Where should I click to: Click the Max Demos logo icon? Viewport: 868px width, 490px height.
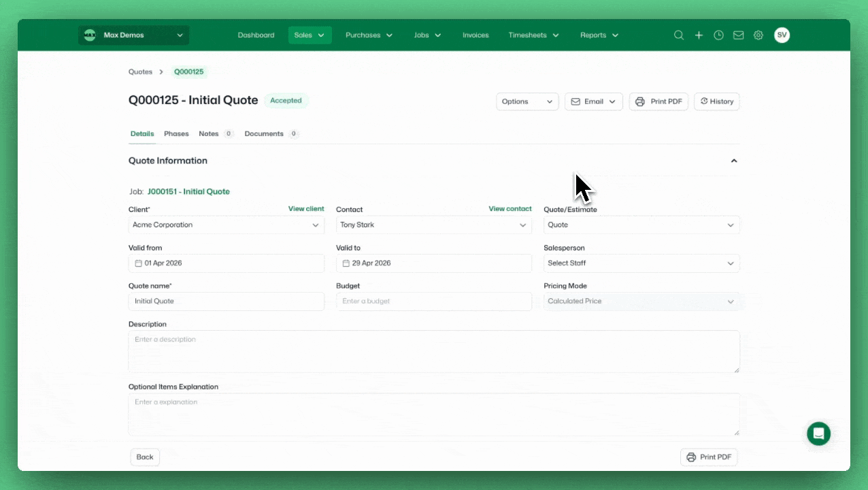tap(90, 35)
